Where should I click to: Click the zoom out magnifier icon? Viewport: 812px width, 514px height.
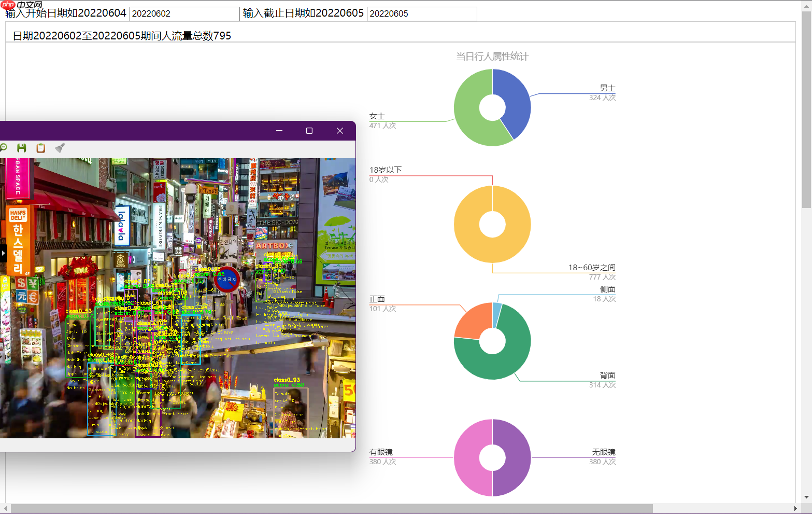click(x=3, y=148)
